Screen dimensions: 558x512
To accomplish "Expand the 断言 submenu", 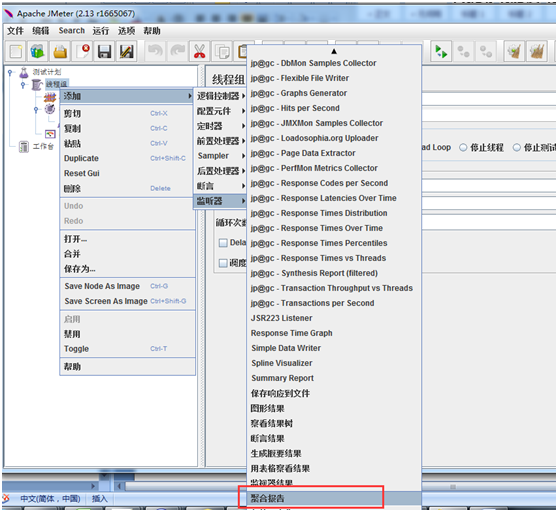I will pos(220,186).
